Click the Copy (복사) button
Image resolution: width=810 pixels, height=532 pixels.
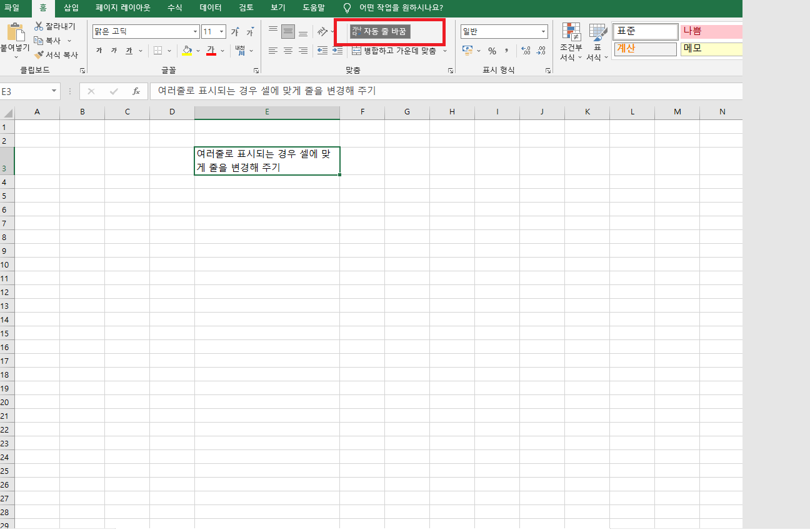pyautogui.click(x=47, y=41)
